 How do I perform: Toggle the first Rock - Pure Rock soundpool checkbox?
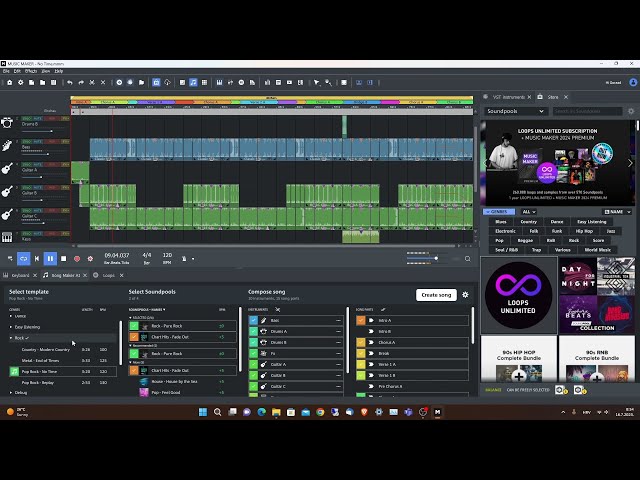coord(134,326)
